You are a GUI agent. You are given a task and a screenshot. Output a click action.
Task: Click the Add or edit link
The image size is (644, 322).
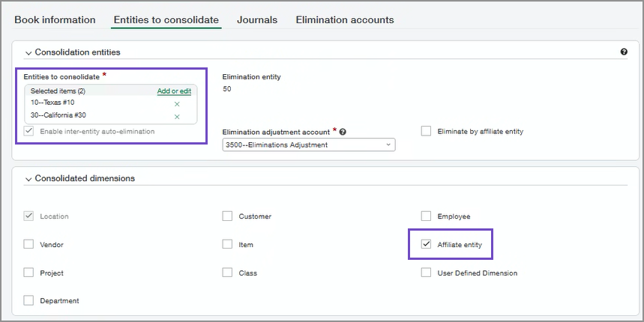[174, 91]
